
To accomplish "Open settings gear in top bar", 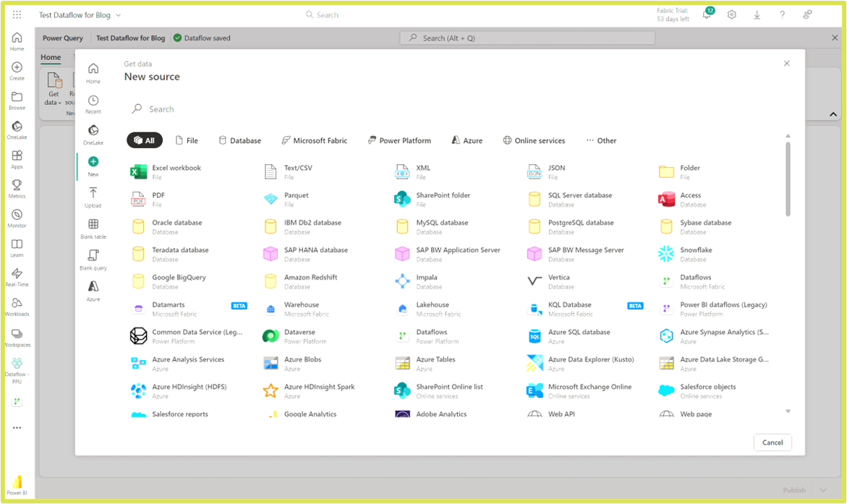I will tap(731, 14).
